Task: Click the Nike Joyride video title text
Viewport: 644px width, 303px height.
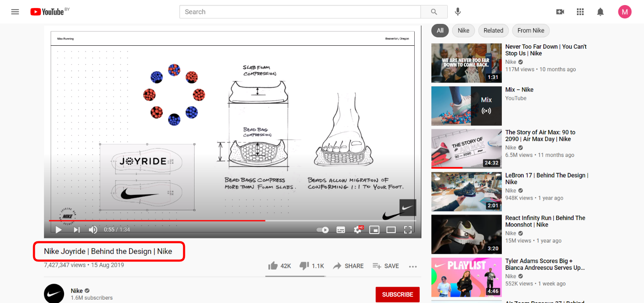Action: 108,251
